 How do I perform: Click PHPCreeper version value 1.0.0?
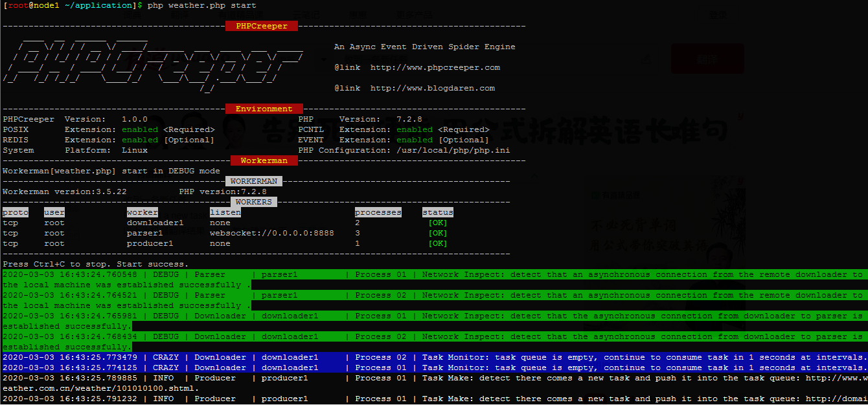tap(135, 119)
